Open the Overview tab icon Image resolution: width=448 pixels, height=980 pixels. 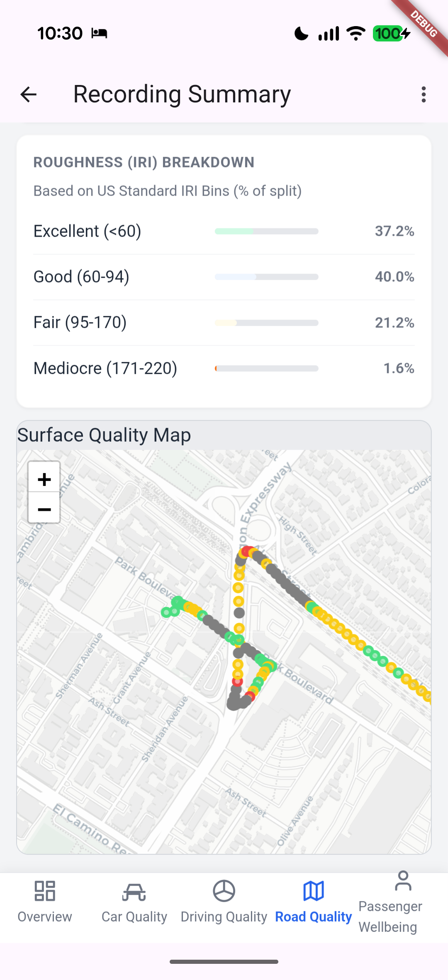[x=45, y=891]
